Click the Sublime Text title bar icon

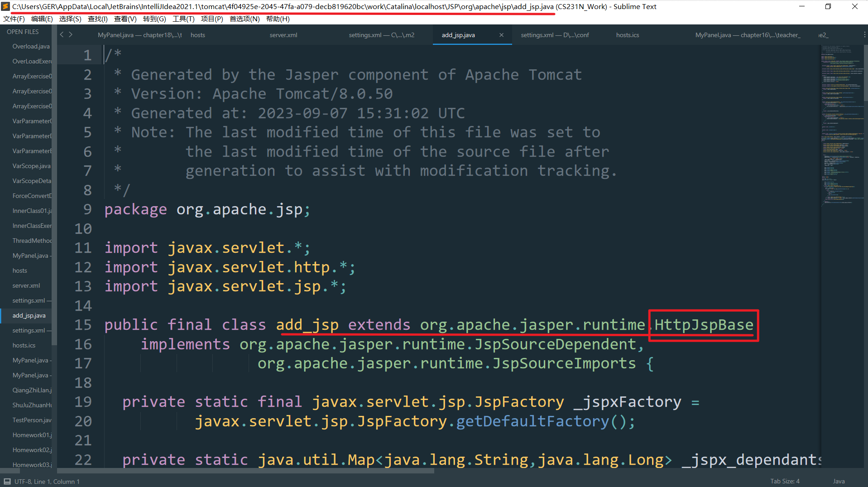pos(5,6)
